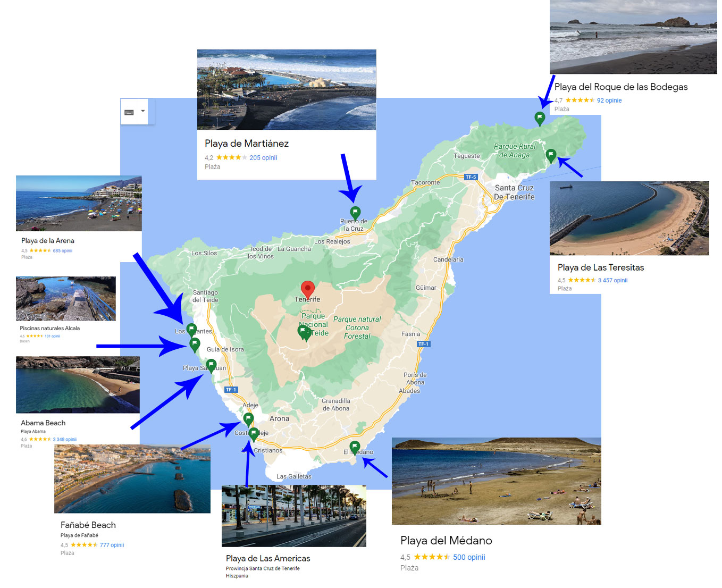Open the Playa de Las Teresitas photo

tap(629, 219)
